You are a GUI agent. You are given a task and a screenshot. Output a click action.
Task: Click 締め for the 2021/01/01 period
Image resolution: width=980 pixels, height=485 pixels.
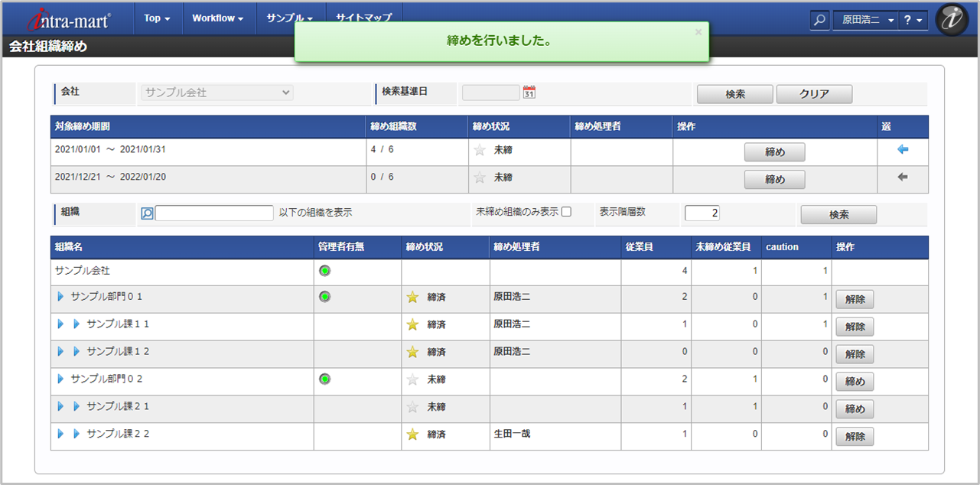click(775, 152)
